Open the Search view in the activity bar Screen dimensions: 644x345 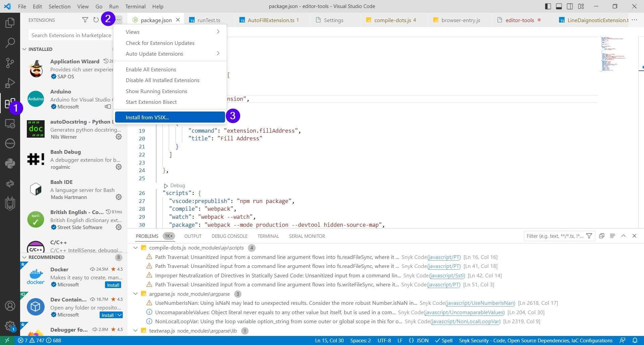pyautogui.click(x=10, y=43)
